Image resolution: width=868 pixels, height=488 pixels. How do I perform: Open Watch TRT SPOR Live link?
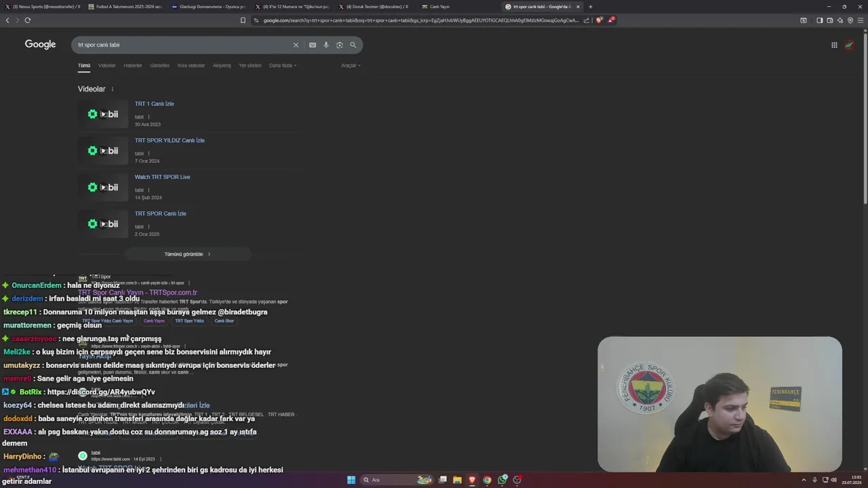click(162, 177)
